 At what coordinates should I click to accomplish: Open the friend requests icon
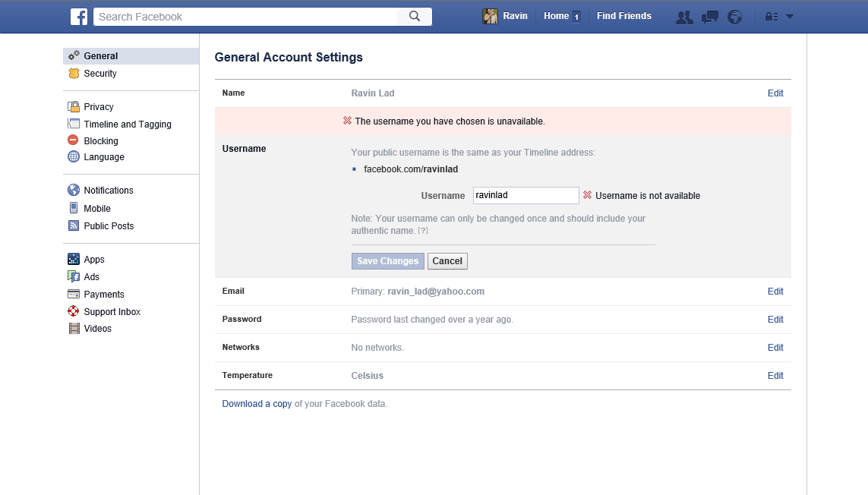684,17
